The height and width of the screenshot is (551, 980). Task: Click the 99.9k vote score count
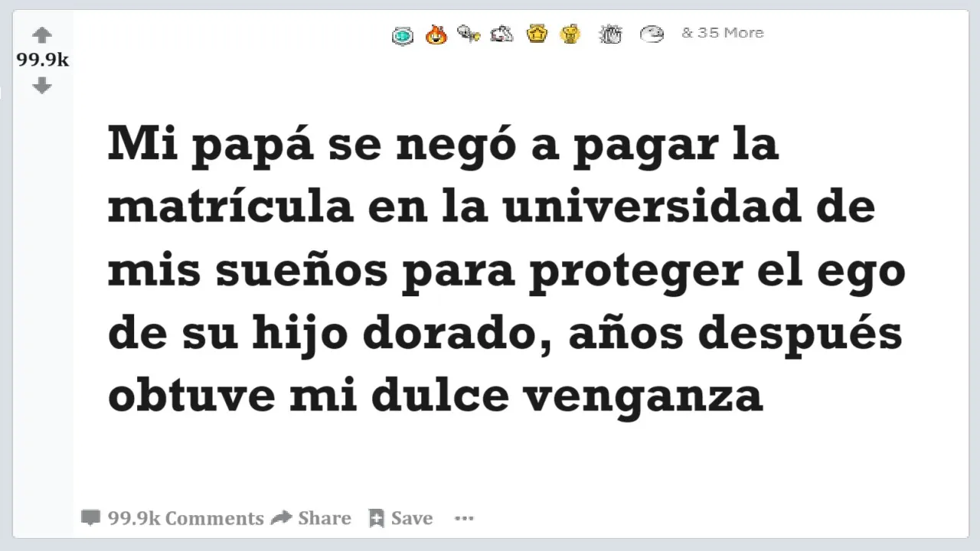click(x=43, y=60)
